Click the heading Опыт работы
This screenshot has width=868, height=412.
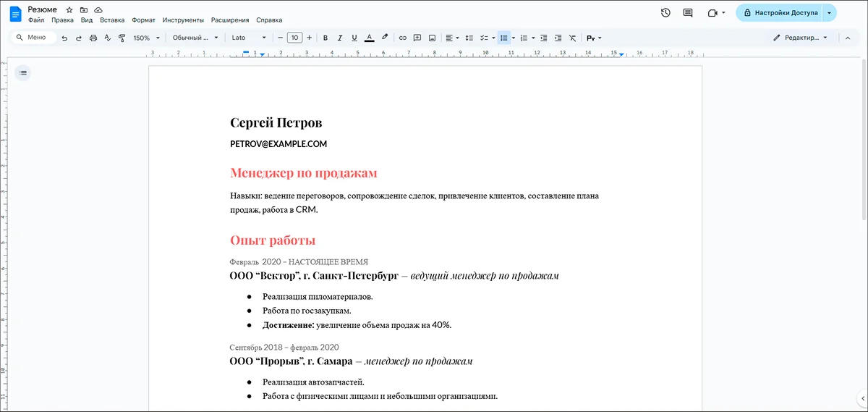click(x=273, y=240)
